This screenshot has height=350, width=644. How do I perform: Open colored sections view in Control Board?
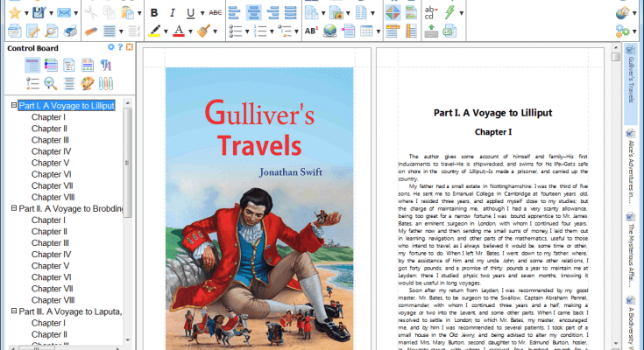point(51,66)
